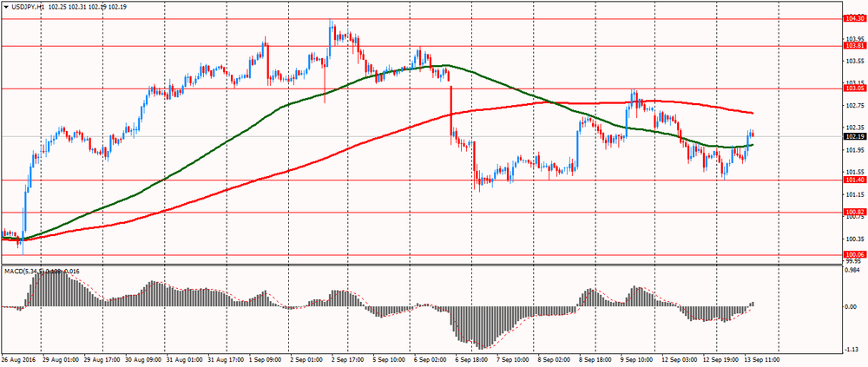Click the 100.35 price scale value
Viewport: 868px width, 367px height.
tap(854, 239)
